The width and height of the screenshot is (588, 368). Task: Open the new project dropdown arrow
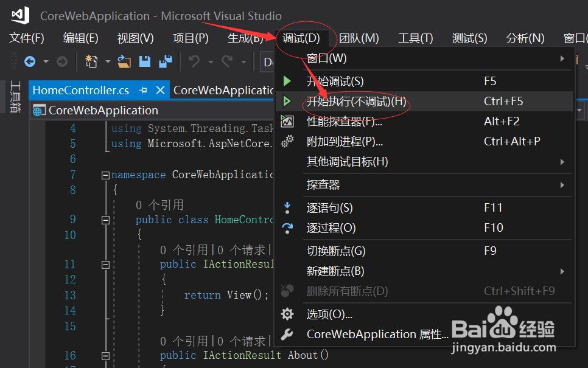click(x=108, y=61)
